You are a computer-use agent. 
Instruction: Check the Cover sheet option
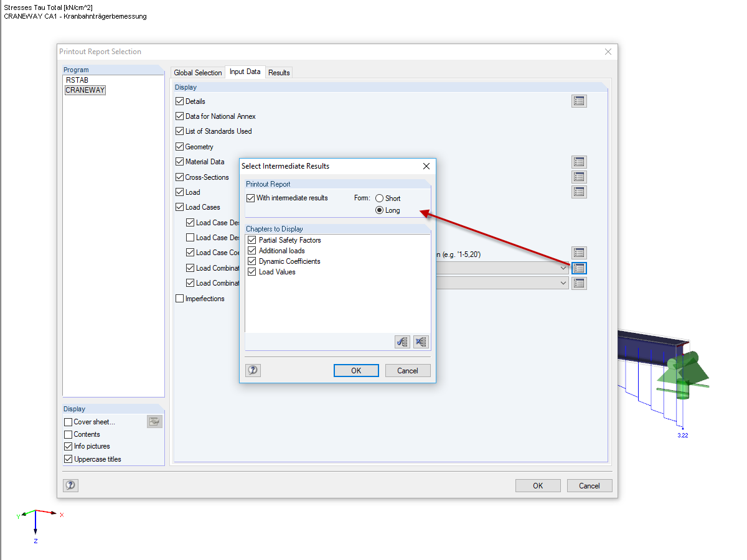pyautogui.click(x=68, y=421)
